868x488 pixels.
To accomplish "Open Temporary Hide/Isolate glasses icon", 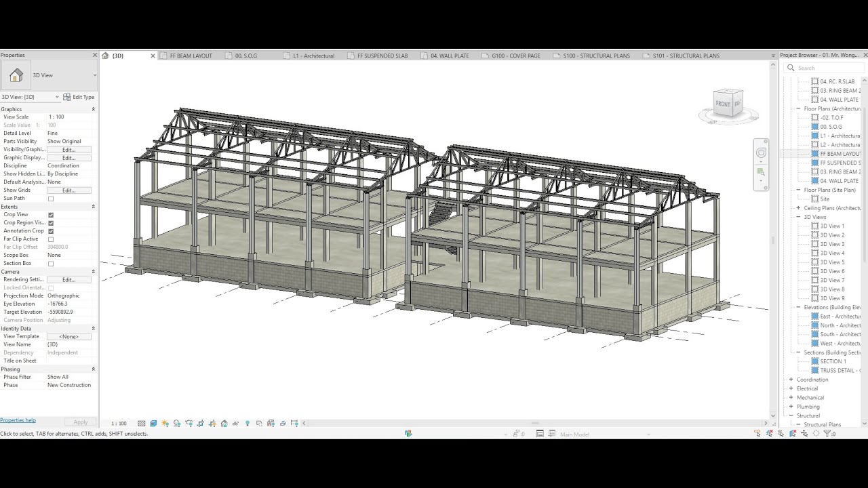I will coord(235,424).
